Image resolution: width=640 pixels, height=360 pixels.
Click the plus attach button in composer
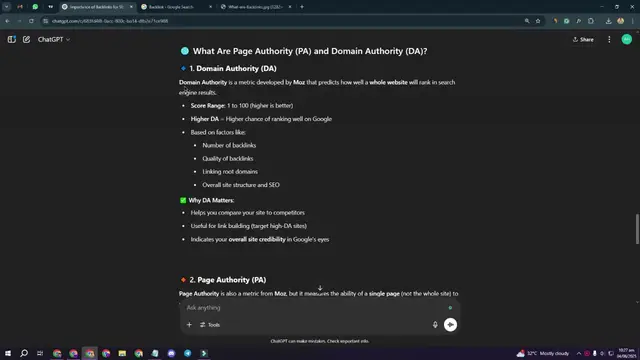click(189, 324)
